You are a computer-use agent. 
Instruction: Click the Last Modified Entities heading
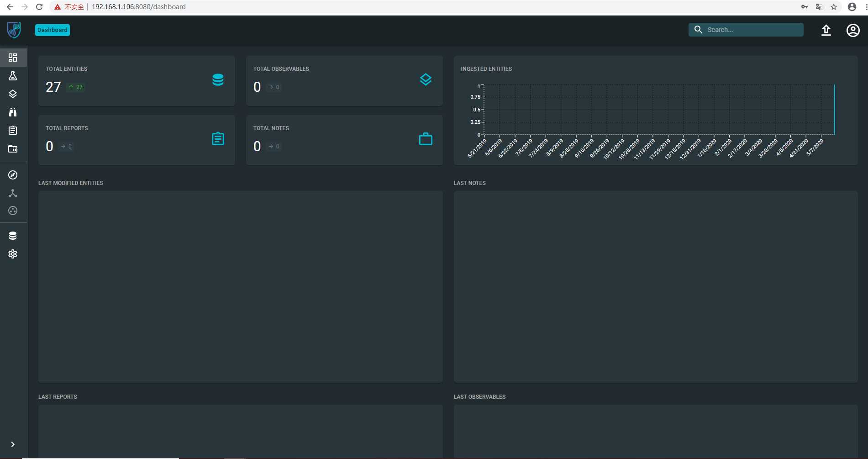71,183
